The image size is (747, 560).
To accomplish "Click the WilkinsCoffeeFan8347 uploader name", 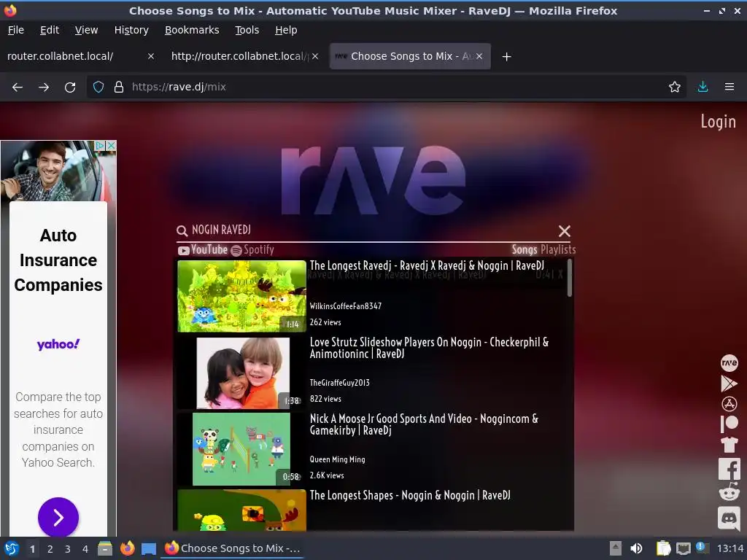I will [x=345, y=306].
